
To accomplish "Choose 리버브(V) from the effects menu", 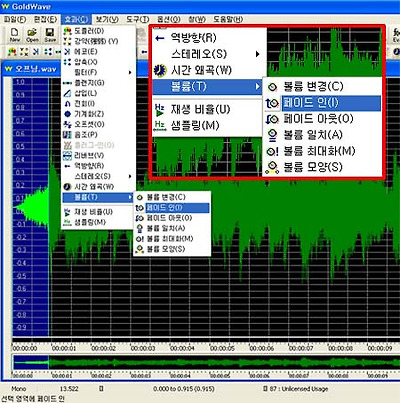I will point(99,155).
